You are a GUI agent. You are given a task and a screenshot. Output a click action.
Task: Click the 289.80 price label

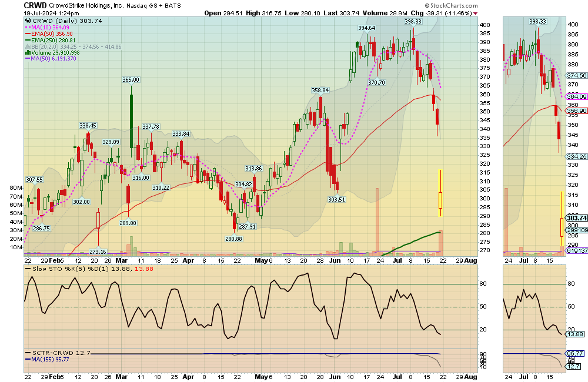[x=128, y=223]
